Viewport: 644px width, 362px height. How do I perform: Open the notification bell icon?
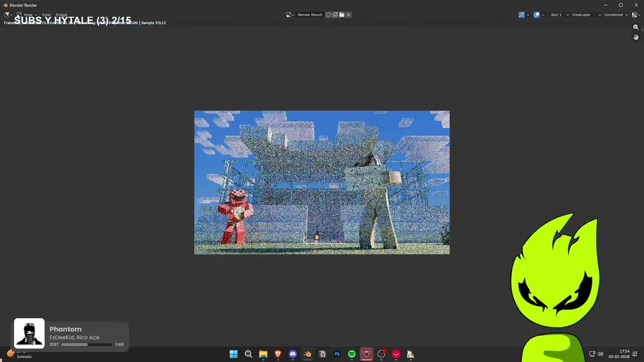point(635,354)
